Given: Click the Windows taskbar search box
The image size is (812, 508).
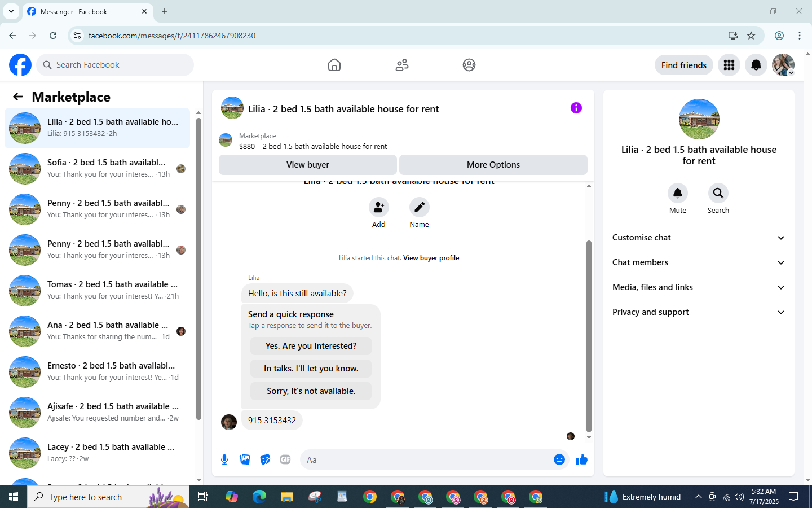Looking at the screenshot, I should click(108, 497).
